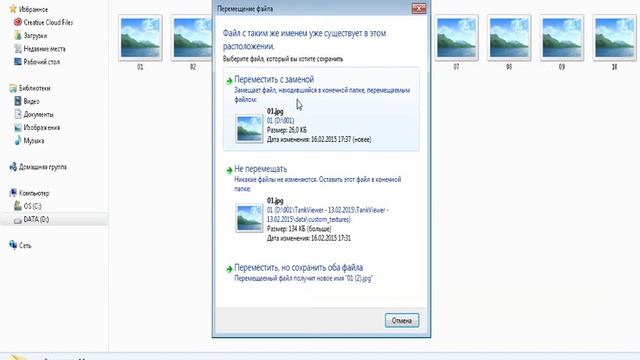The image size is (640, 360).
Task: Click the Видео library icon
Action: pyautogui.click(x=18, y=101)
